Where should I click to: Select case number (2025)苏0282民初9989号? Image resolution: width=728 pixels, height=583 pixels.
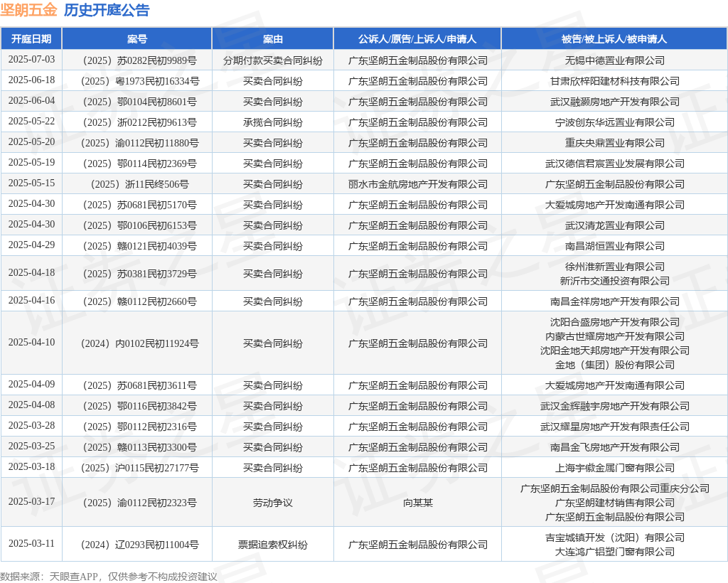pos(137,60)
